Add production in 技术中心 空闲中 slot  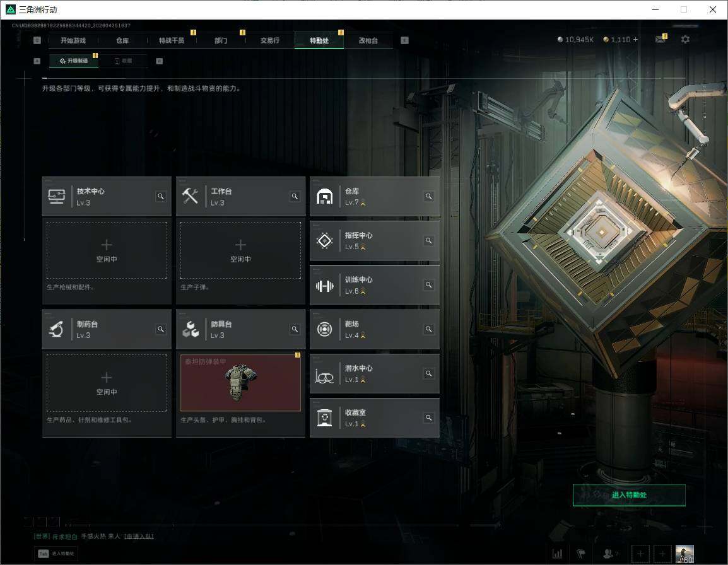(107, 250)
